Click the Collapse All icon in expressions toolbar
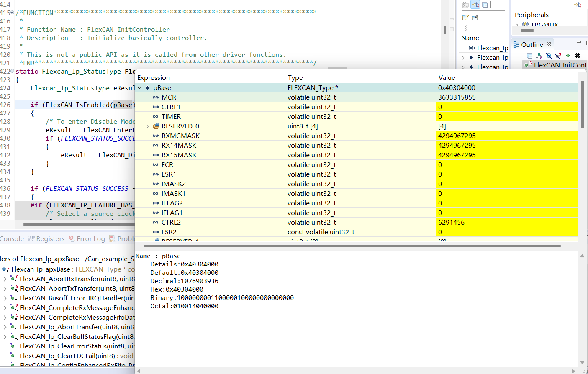Image resolution: width=588 pixels, height=374 pixels. [x=485, y=5]
